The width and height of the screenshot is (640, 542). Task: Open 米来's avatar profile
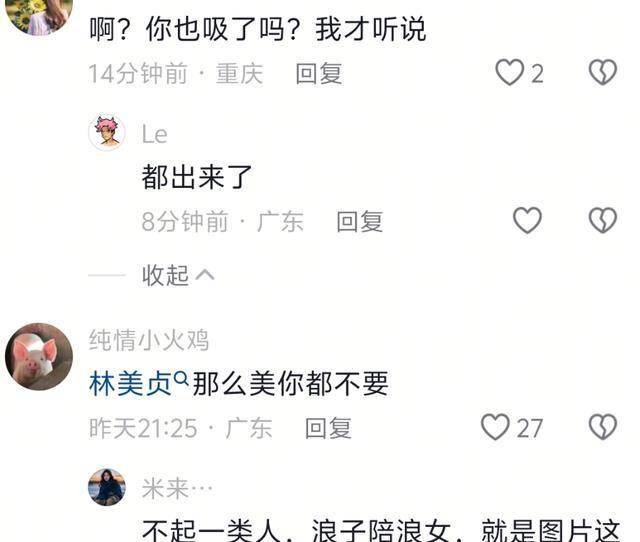(x=107, y=487)
